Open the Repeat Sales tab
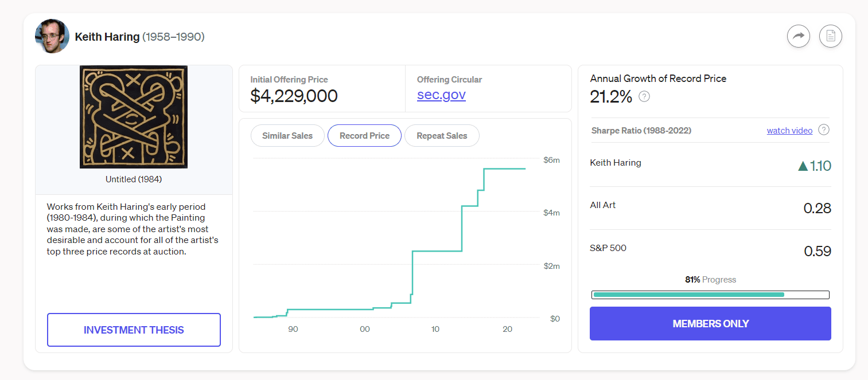 click(442, 136)
